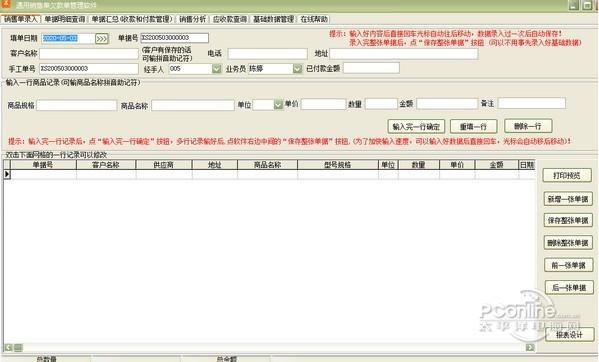Click 新增一张单据 button
The height and width of the screenshot is (362, 599).
568,199
